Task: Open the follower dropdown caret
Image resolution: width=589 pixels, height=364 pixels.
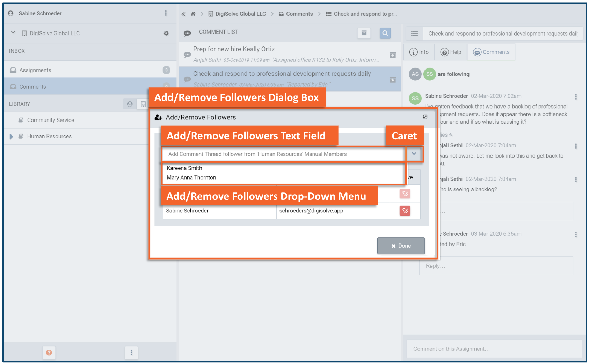Action: (x=414, y=154)
